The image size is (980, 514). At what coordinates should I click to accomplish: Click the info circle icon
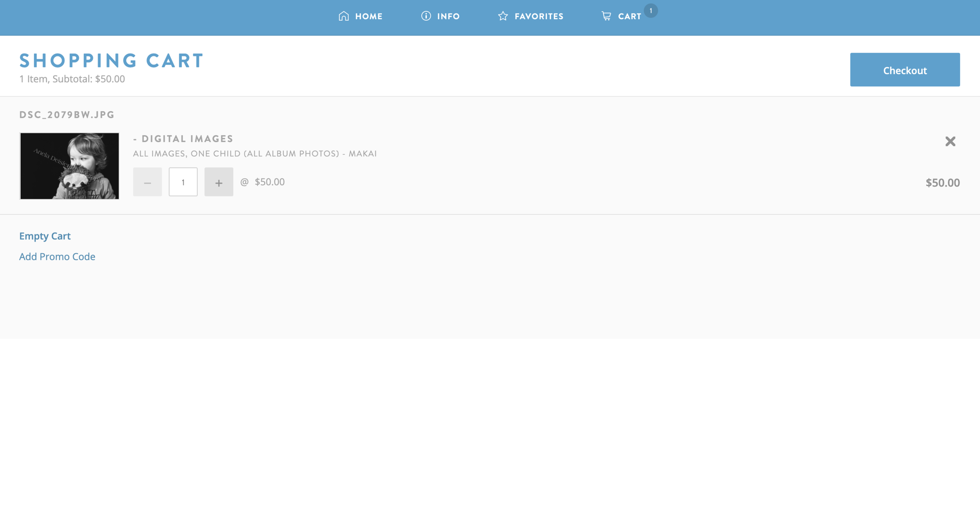[x=426, y=16]
